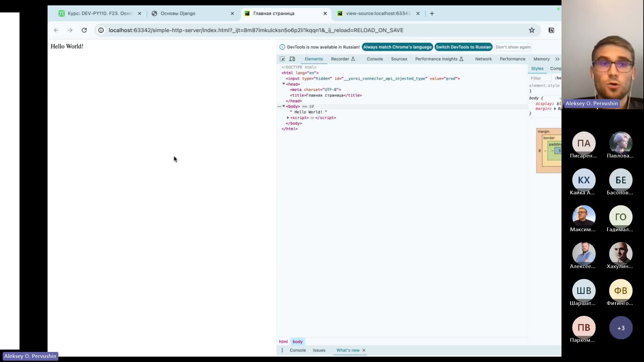Expand the script element node
Image resolution: width=644 pixels, height=362 pixels.
[288, 118]
